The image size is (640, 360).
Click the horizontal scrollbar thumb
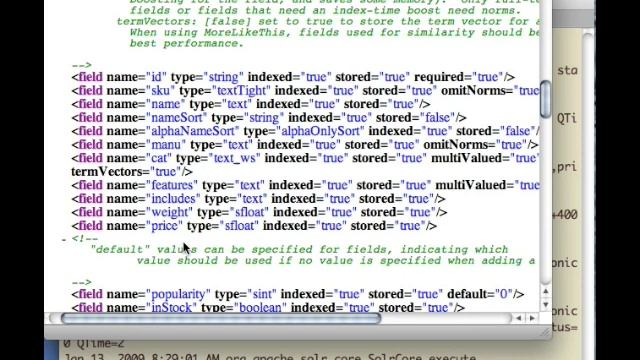coord(221,318)
